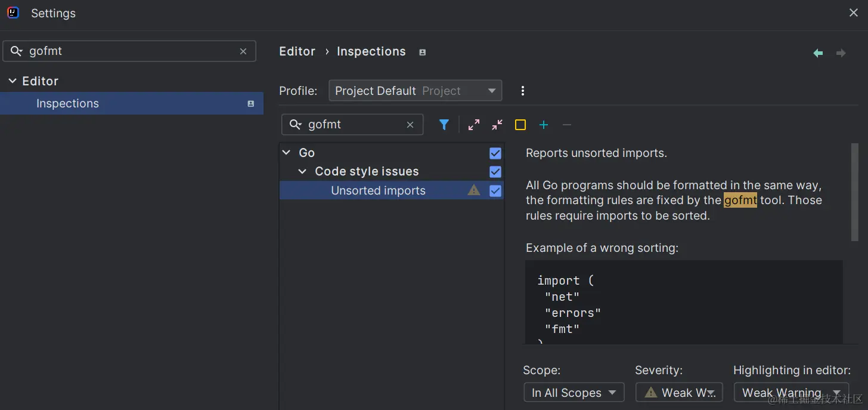Screen dimensions: 868x410
Task: Clear the inspections gofmt filter text
Action: coord(410,125)
